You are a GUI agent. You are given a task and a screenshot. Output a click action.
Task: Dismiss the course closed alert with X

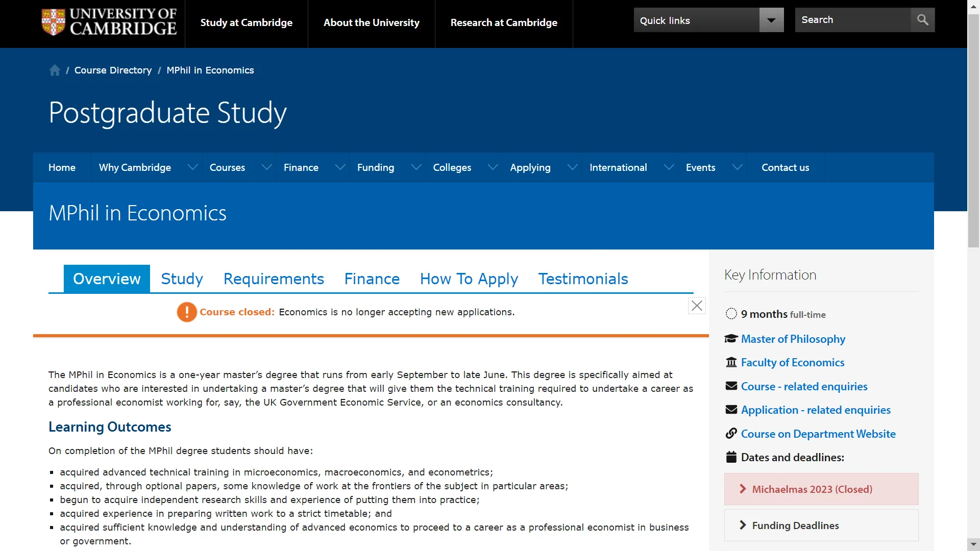697,306
